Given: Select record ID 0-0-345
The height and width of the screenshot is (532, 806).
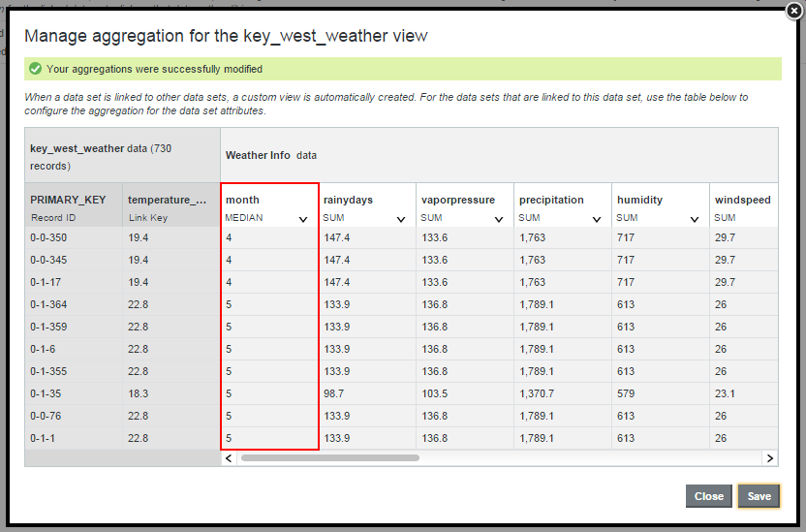Looking at the screenshot, I should tap(48, 260).
